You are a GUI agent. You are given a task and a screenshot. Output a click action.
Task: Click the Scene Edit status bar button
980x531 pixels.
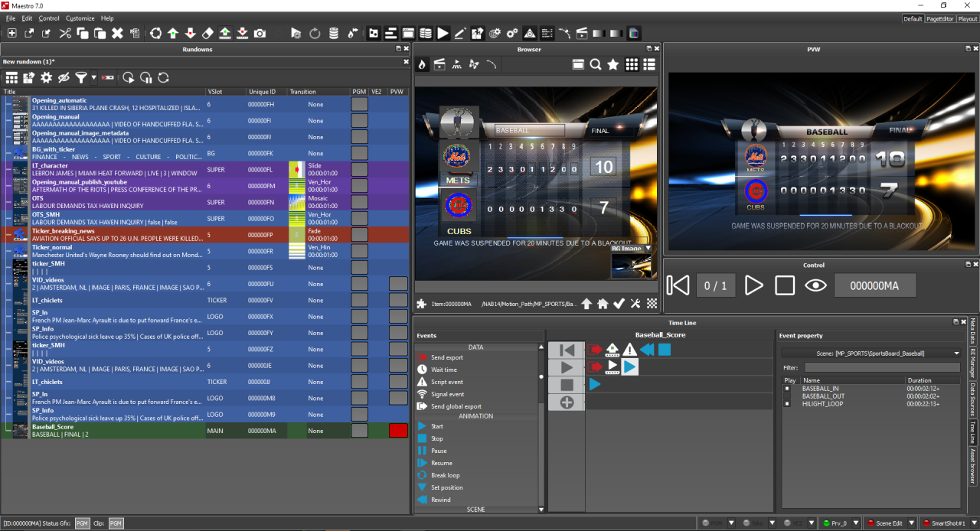click(889, 523)
